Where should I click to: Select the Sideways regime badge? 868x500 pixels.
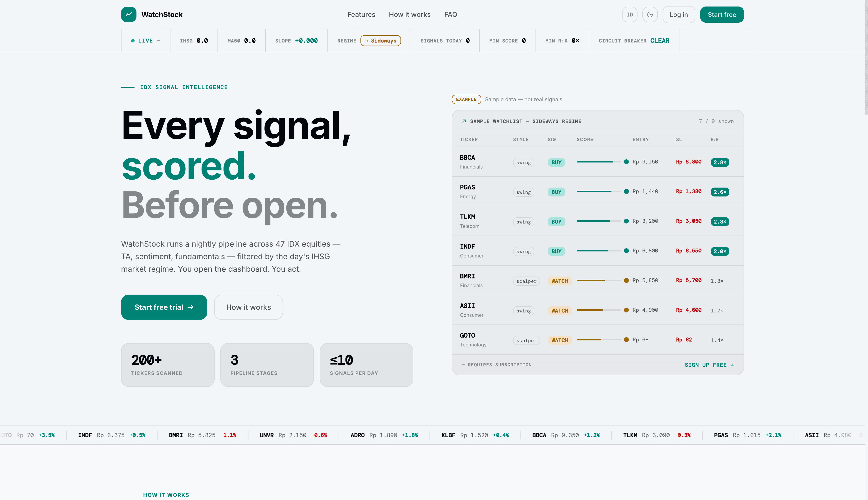381,41
